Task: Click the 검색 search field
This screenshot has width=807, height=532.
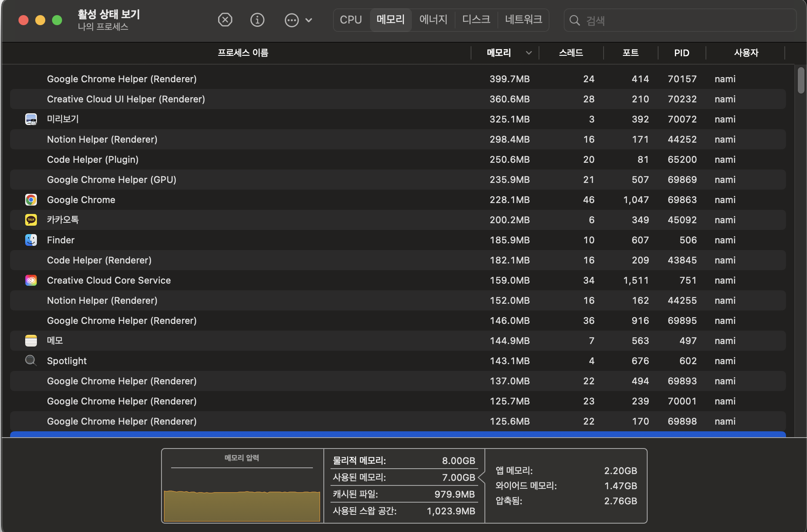Action: point(679,20)
